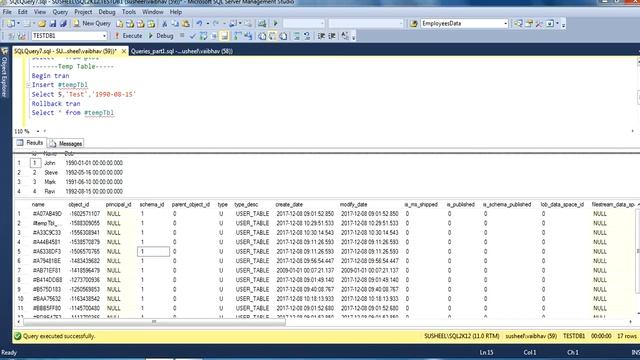Viewport: 640px width, 360px height.
Task: Open the EmployeesData find combo box
Action: click(505, 24)
